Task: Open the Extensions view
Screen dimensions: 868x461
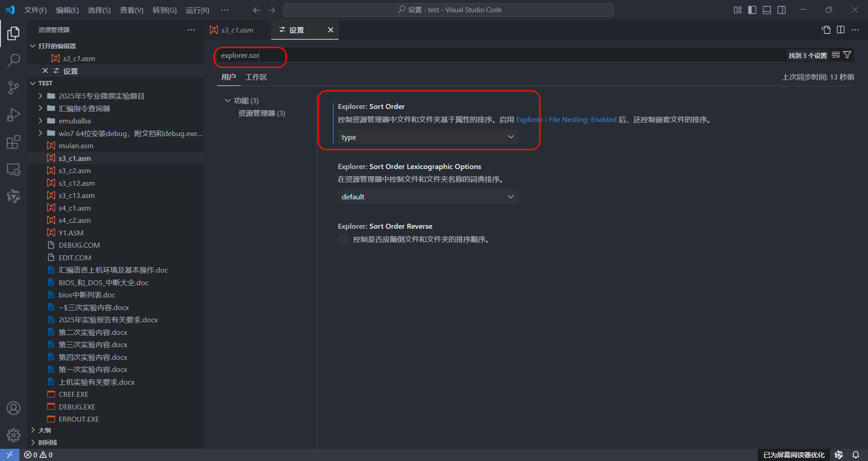Action: tap(14, 142)
